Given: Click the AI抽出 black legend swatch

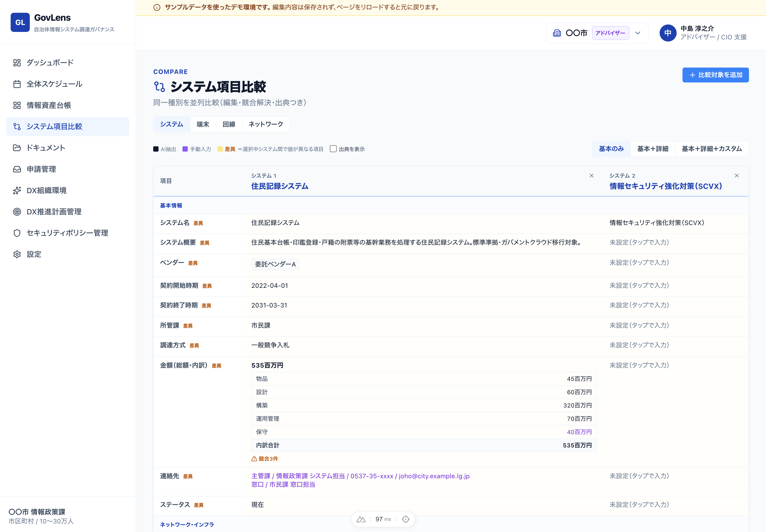Looking at the screenshot, I should (156, 149).
